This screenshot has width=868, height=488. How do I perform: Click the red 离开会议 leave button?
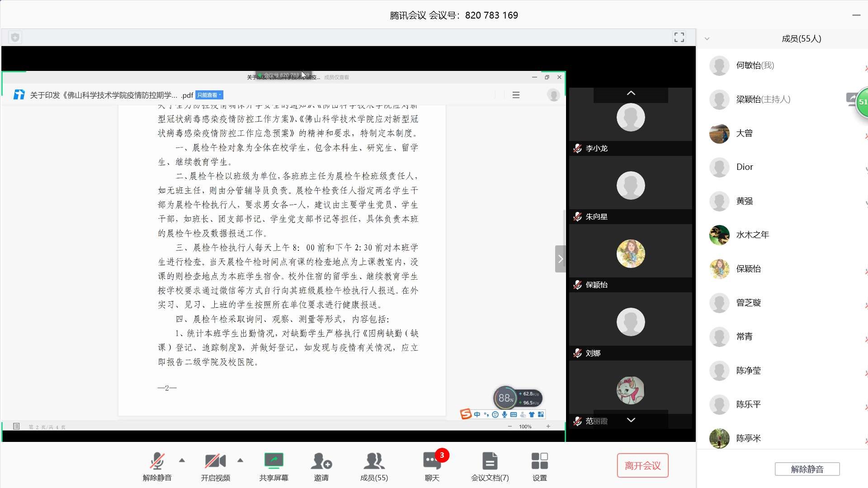pos(642,465)
